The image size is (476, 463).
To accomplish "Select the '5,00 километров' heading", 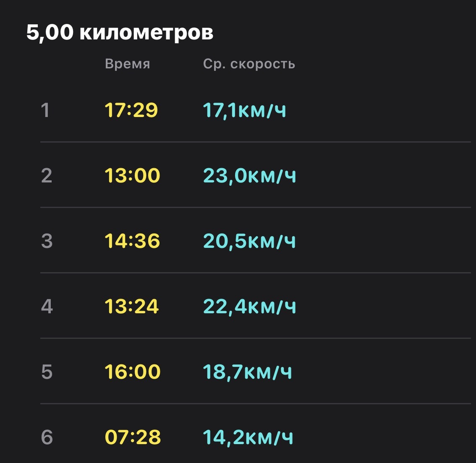I will (120, 32).
